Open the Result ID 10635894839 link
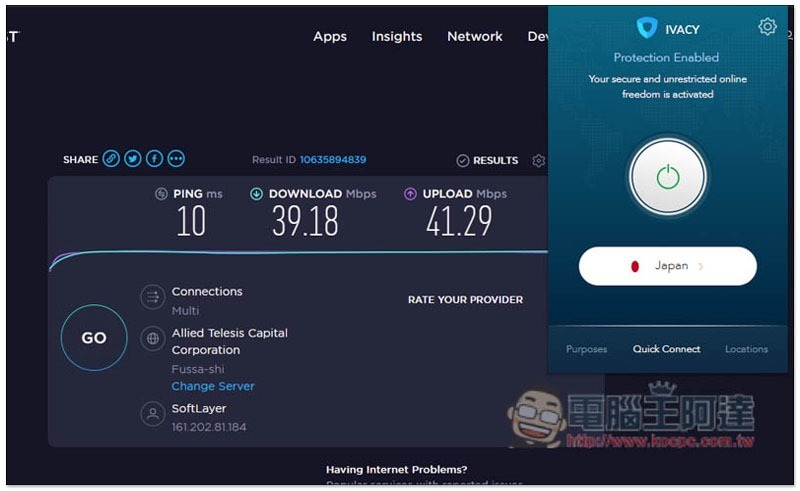Viewport: 800px width, 491px height. pos(333,160)
